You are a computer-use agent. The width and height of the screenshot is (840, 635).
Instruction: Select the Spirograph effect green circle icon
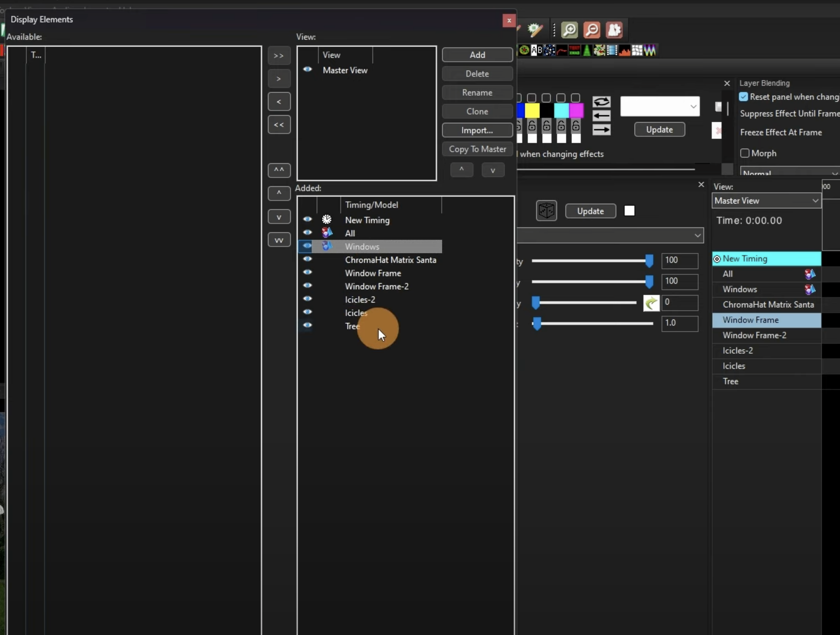524,50
